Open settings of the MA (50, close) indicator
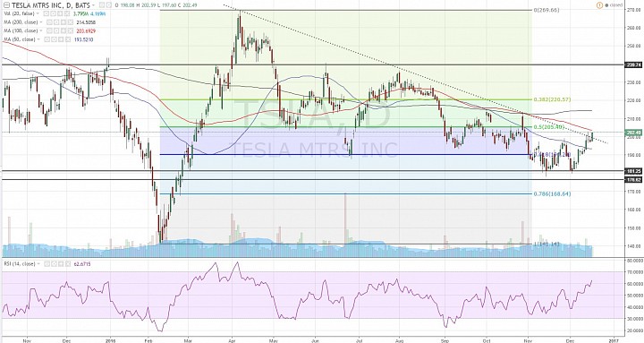The image size is (644, 343). click(x=54, y=39)
